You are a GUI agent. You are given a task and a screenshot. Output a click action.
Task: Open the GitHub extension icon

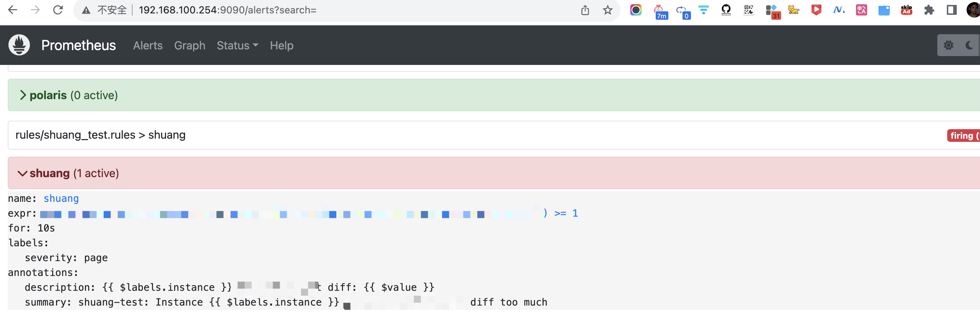point(726,10)
